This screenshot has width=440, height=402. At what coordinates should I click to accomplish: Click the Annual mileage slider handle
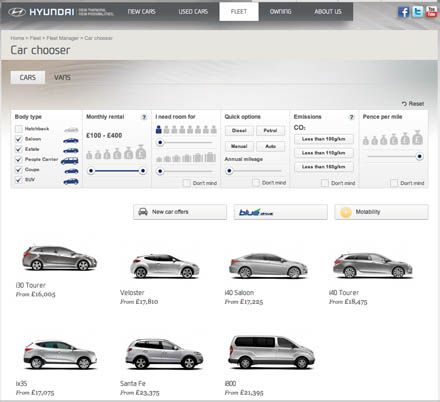(229, 171)
